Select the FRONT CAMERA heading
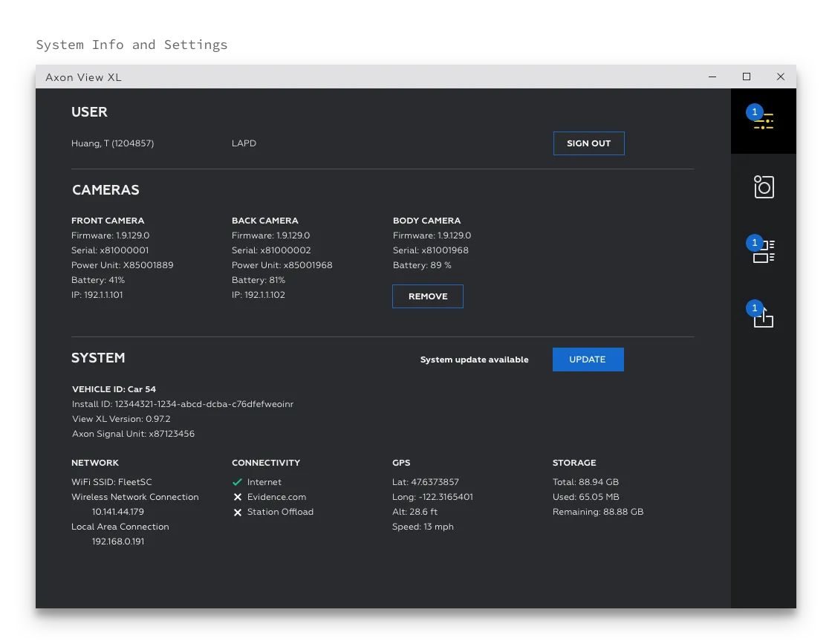This screenshot has height=644, width=832. coord(108,220)
